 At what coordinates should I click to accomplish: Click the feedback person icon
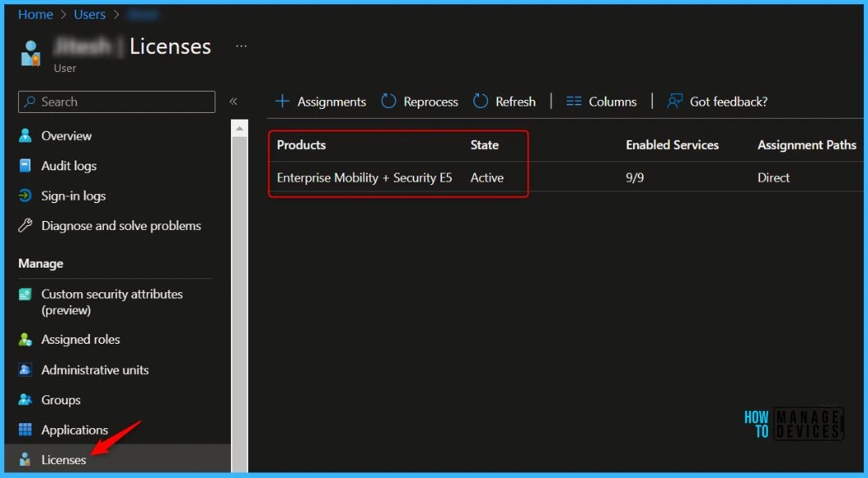pos(675,101)
